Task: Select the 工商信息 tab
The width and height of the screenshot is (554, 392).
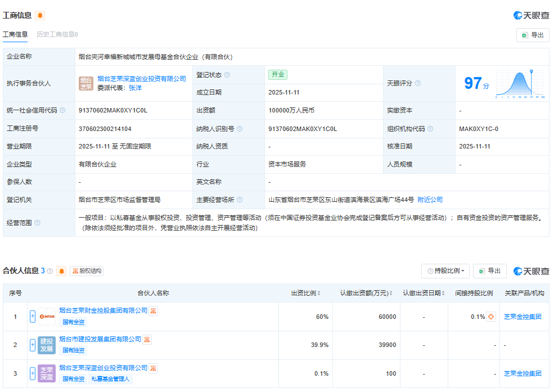Action: point(15,34)
